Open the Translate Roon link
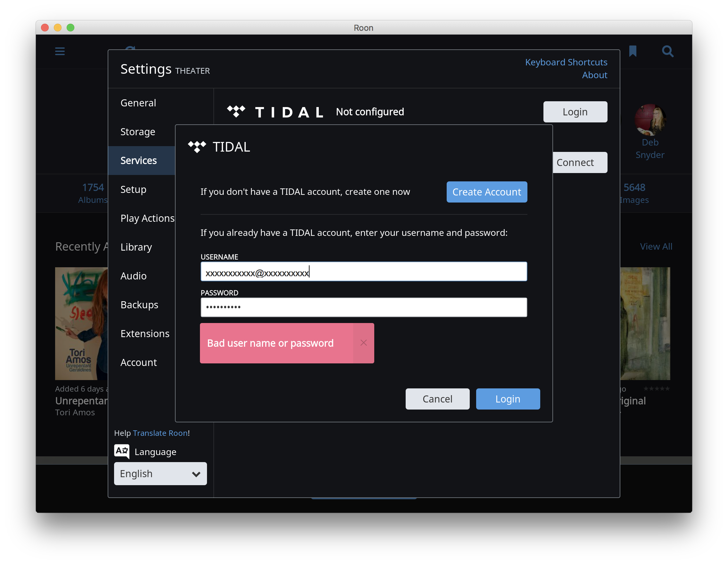Image resolution: width=728 pixels, height=564 pixels. [160, 433]
